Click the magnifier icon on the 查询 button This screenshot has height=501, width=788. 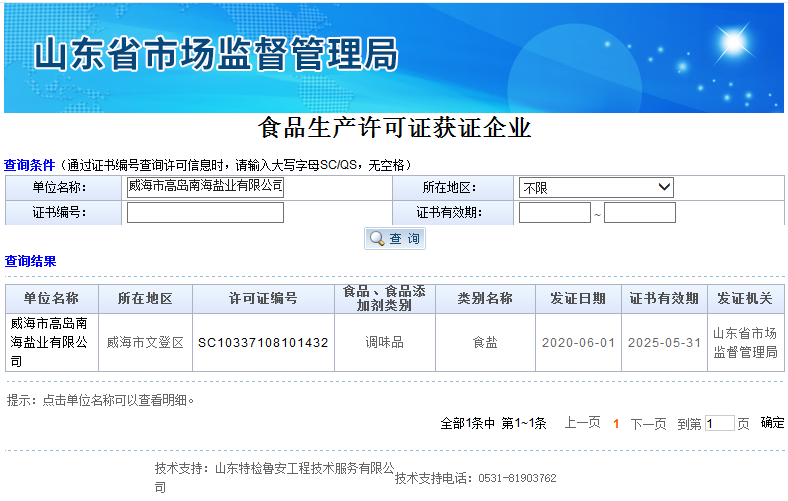(377, 239)
